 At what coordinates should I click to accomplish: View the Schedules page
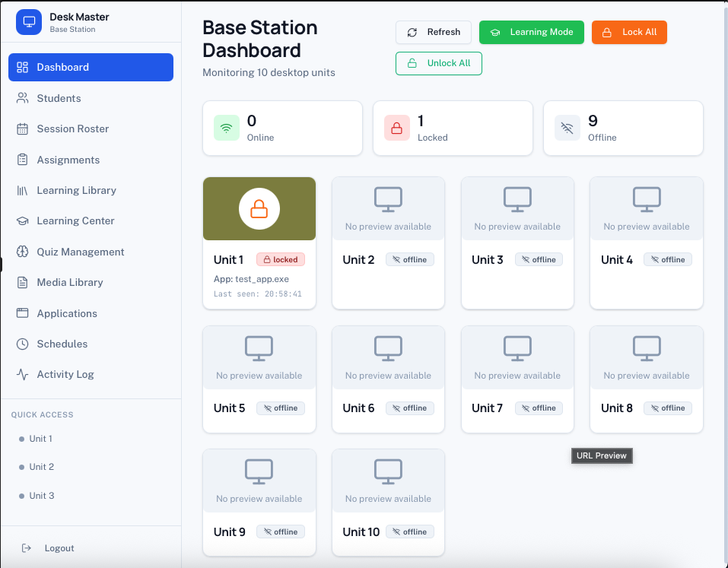click(91, 344)
